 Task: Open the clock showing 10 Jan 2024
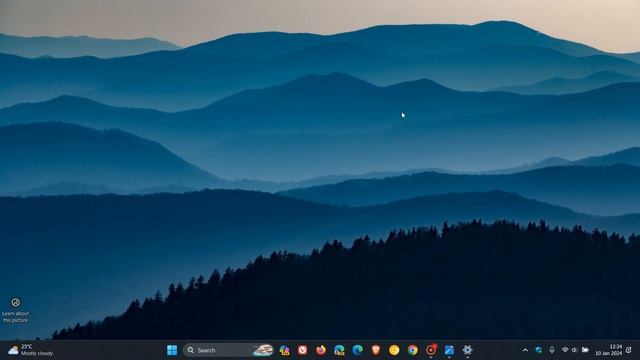point(609,350)
